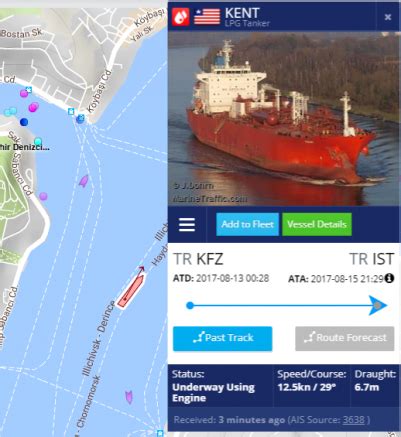Select the purple vessel marker near Chornomorsk label
The width and height of the screenshot is (401, 437).
(x=129, y=397)
